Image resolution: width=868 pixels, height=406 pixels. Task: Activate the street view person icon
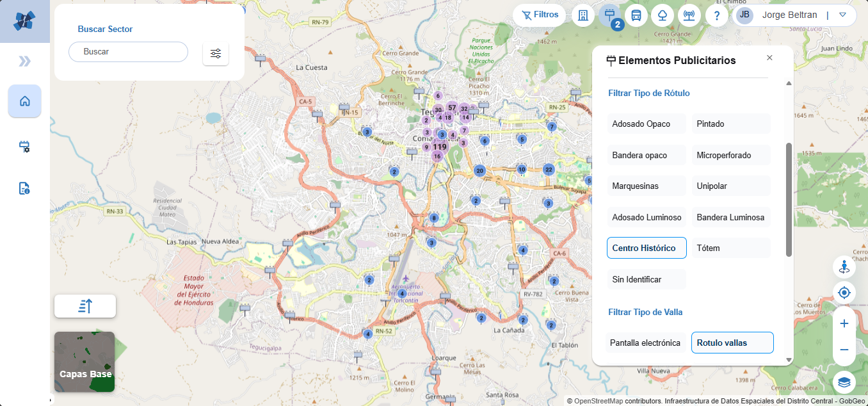point(844,266)
